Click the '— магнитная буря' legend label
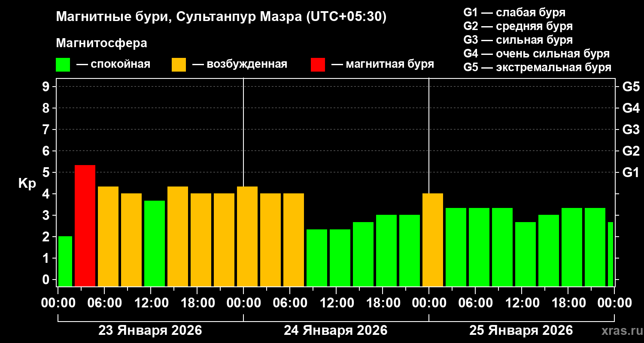 (383, 64)
